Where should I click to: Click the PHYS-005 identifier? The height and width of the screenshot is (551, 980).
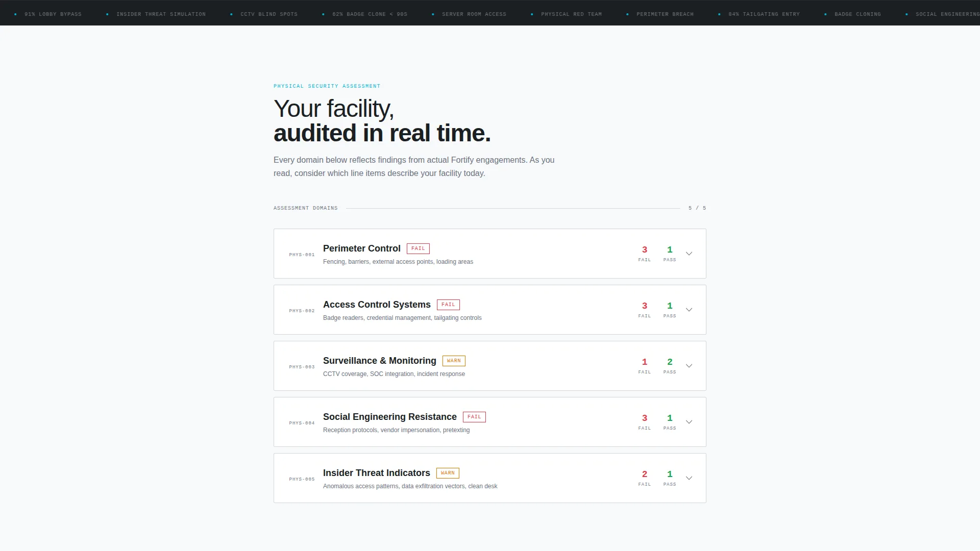tap(302, 479)
